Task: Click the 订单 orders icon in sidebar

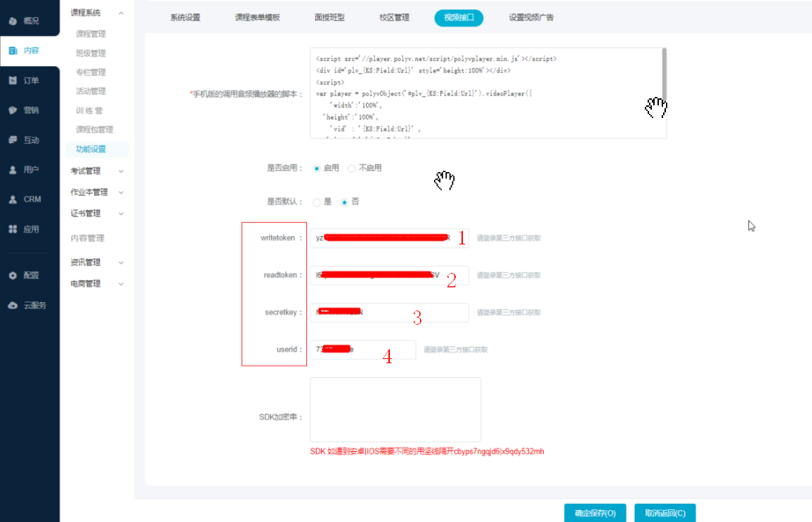Action: click(x=13, y=81)
